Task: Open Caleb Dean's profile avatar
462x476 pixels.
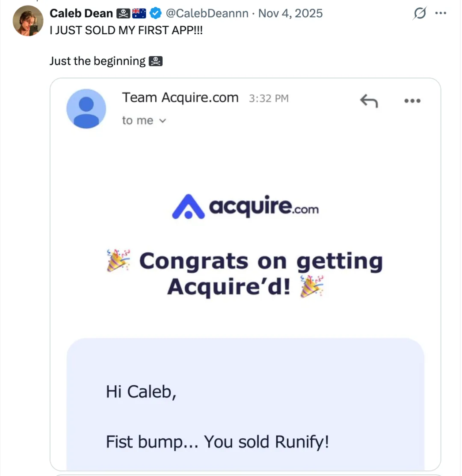Action: click(x=28, y=21)
